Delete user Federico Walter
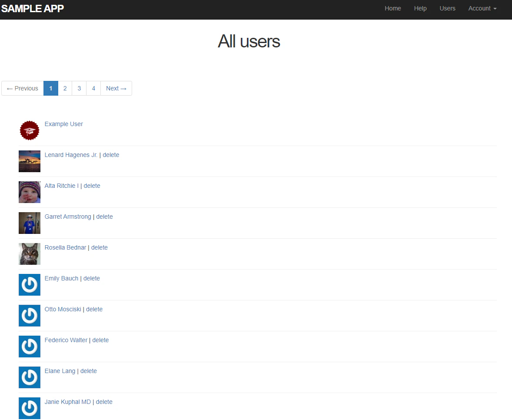The width and height of the screenshot is (512, 420). pyautogui.click(x=100, y=340)
